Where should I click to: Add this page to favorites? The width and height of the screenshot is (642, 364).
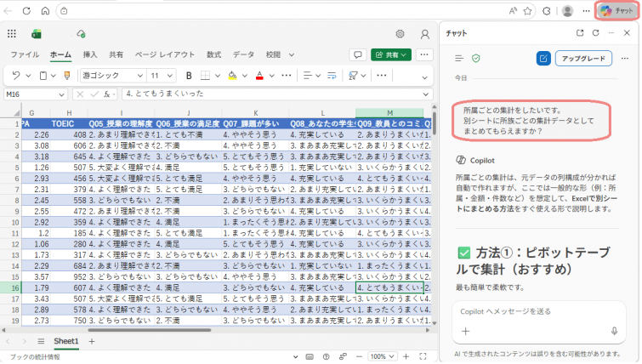pyautogui.click(x=528, y=11)
